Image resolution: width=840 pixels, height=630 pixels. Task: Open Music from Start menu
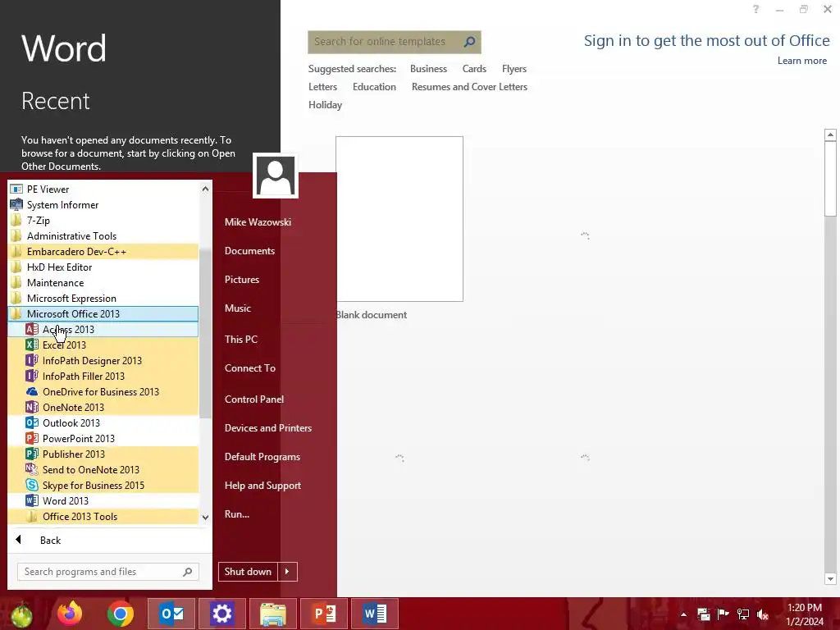click(238, 308)
